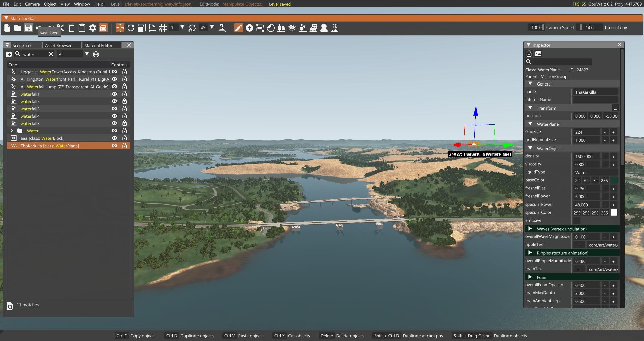
Task: Collapse the WaterObject section
Action: [x=530, y=148]
